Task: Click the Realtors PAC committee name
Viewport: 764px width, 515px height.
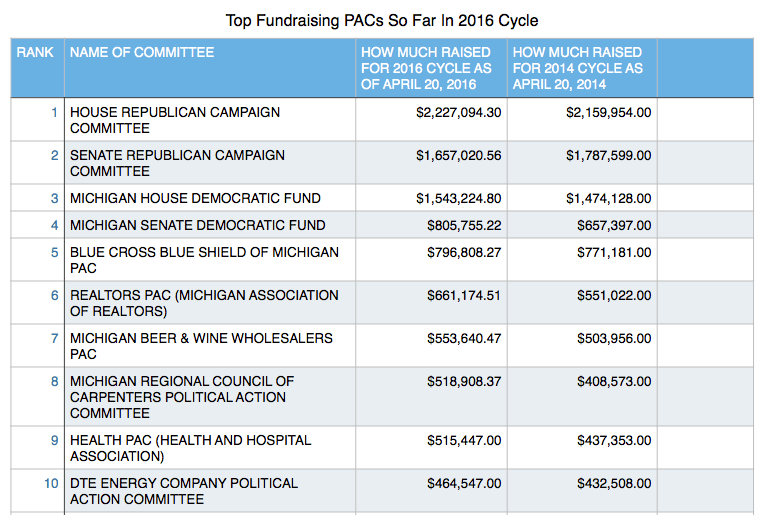Action: click(204, 303)
